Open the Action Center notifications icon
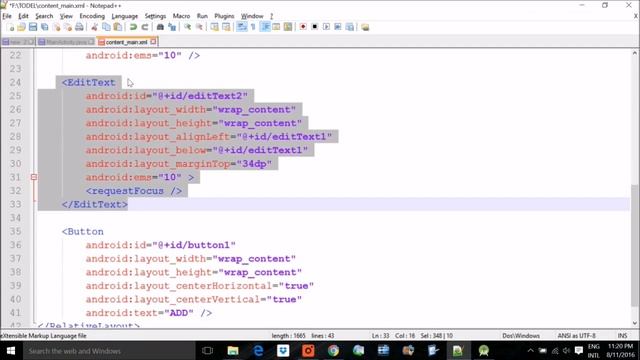The image size is (640, 360). point(579,351)
